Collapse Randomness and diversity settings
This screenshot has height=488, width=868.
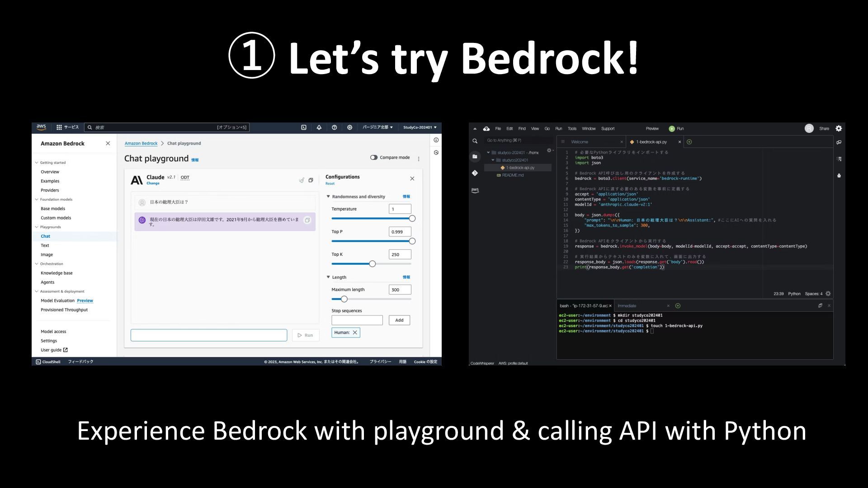328,197
